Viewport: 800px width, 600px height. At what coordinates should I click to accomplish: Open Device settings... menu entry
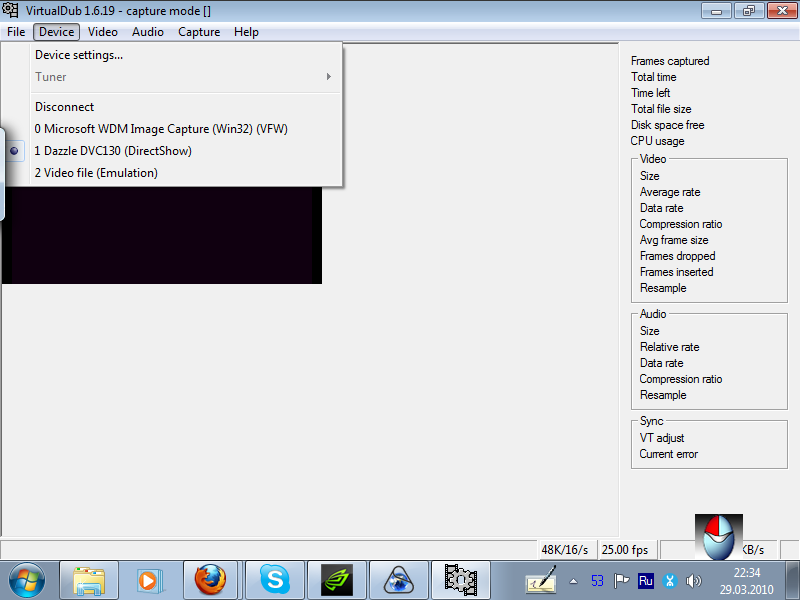click(79, 55)
